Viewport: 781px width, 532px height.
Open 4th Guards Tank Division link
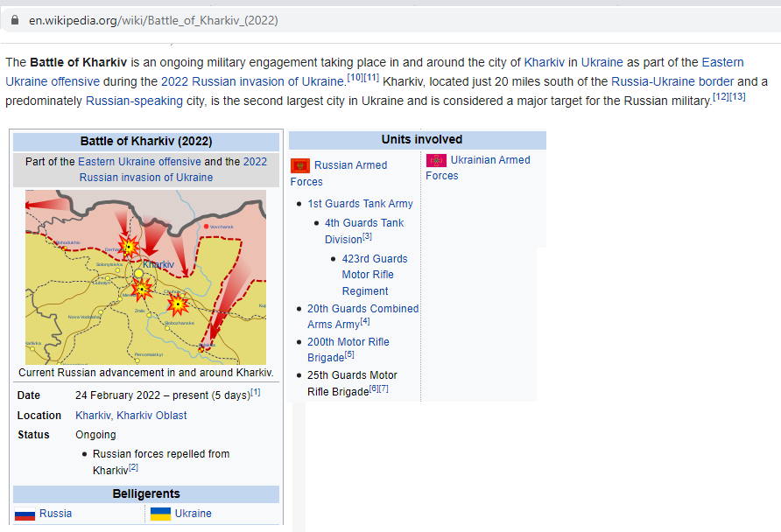click(x=364, y=231)
